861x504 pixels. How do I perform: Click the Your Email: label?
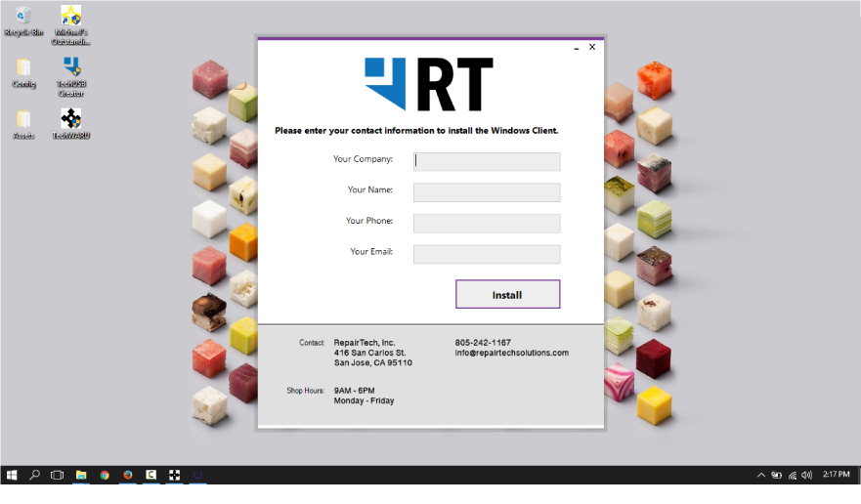point(371,251)
